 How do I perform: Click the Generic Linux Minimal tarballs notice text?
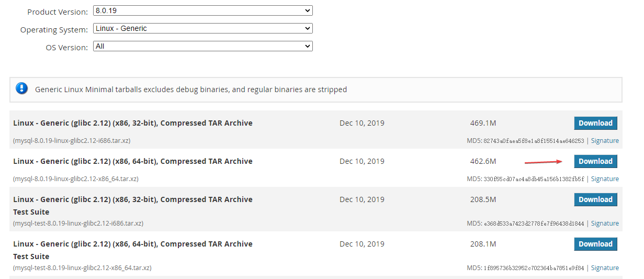pos(191,90)
